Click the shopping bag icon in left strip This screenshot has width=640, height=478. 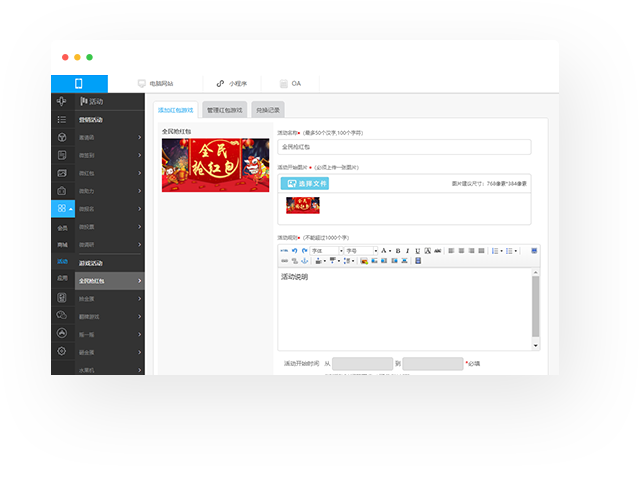[x=62, y=191]
